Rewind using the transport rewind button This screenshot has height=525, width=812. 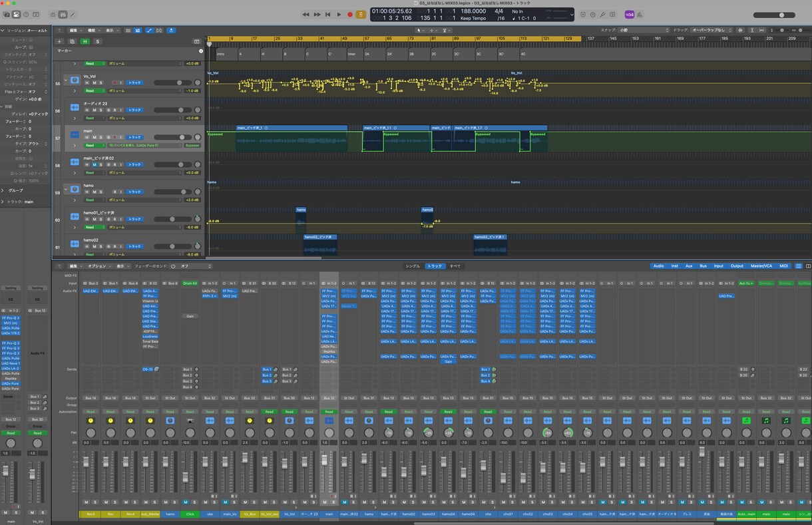[x=305, y=14]
